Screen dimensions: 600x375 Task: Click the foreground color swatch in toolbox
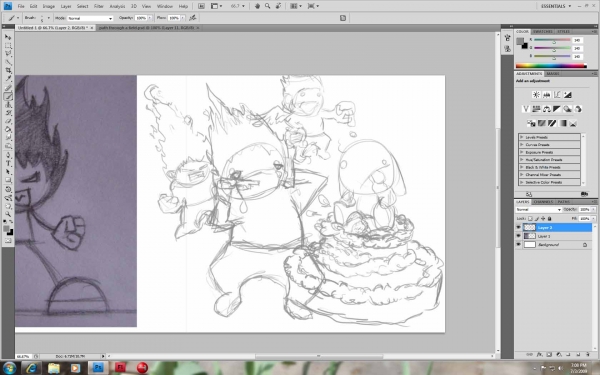[7, 229]
